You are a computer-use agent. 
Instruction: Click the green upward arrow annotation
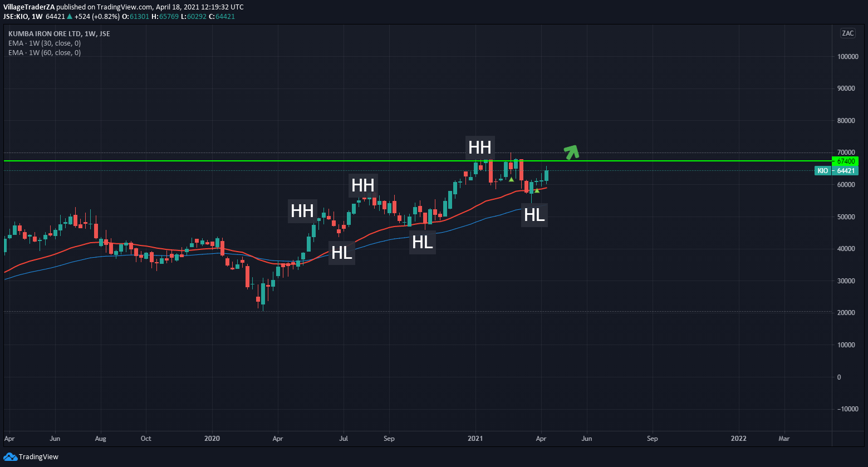[572, 152]
